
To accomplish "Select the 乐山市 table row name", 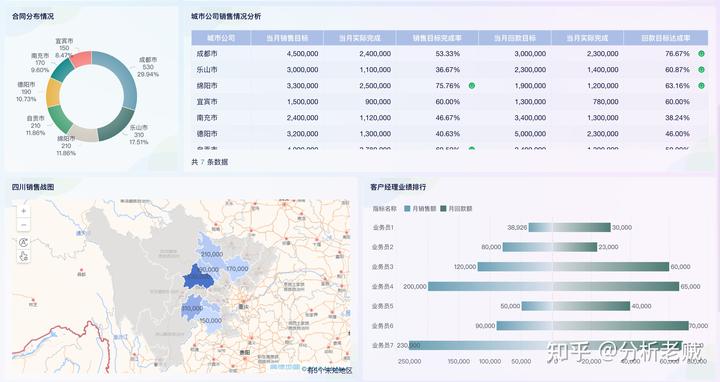I will pyautogui.click(x=207, y=70).
